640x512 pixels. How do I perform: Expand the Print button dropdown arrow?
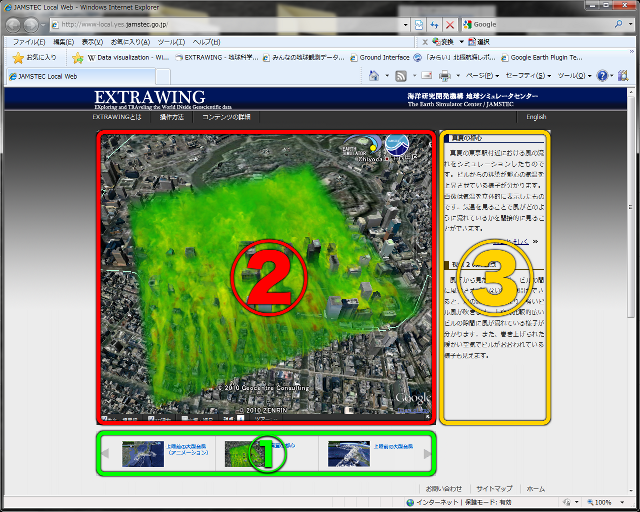[x=458, y=76]
